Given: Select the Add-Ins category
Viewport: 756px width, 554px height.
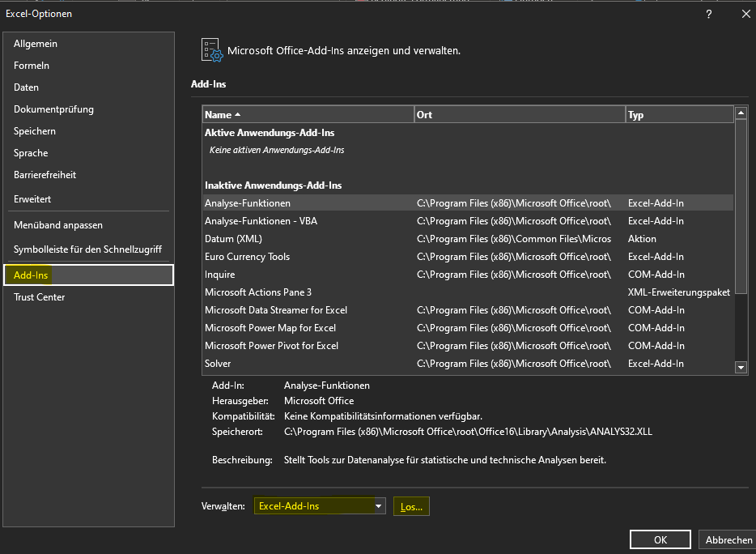Looking at the screenshot, I should point(89,275).
